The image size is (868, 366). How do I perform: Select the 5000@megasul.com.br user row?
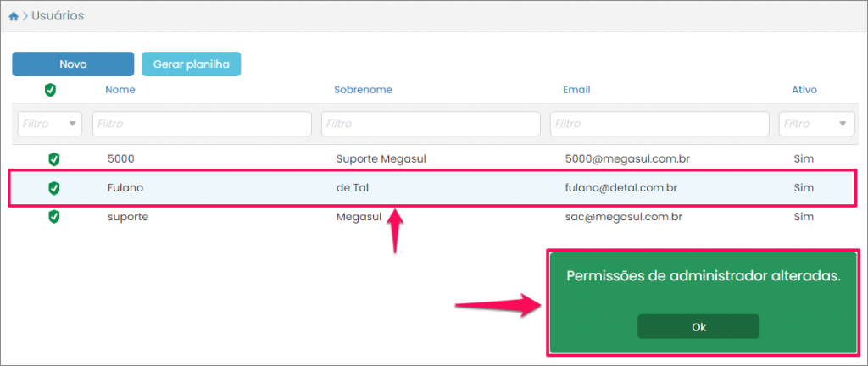coord(625,158)
